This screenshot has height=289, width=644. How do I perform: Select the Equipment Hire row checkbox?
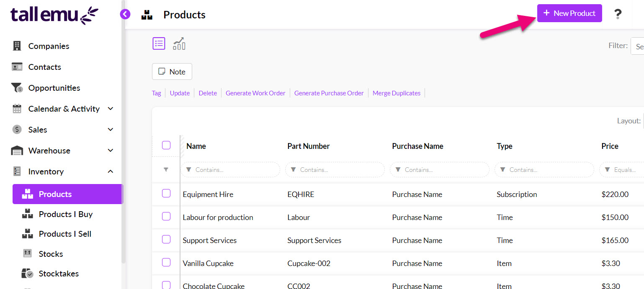tap(166, 193)
